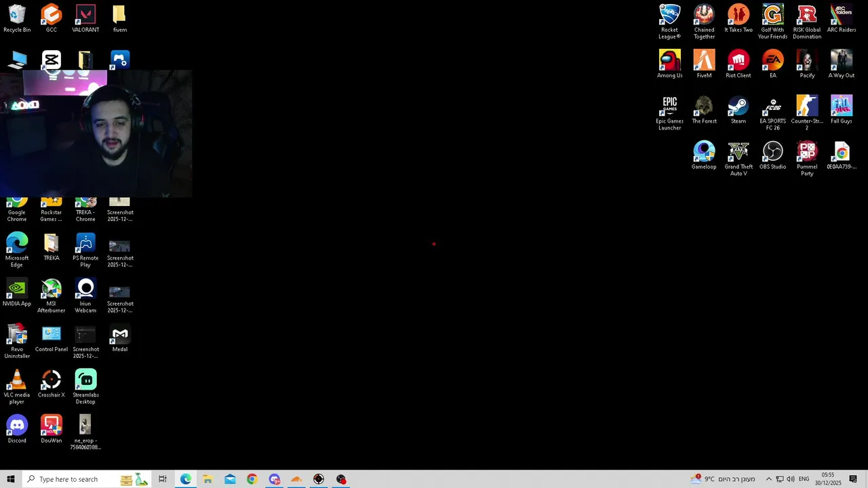868x488 pixels.
Task: Open Task View on the taskbar
Action: (x=163, y=479)
